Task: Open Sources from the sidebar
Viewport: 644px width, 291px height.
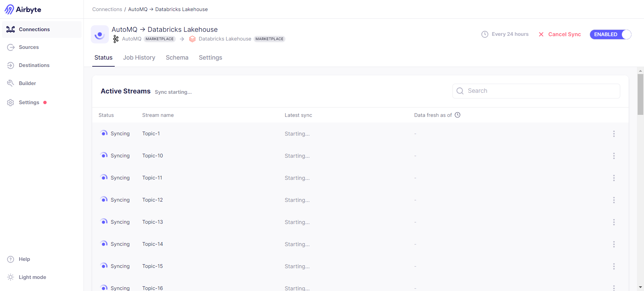Action: tap(29, 47)
